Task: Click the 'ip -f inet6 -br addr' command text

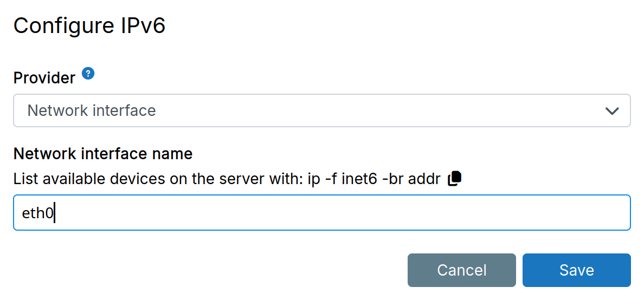Action: (x=374, y=179)
